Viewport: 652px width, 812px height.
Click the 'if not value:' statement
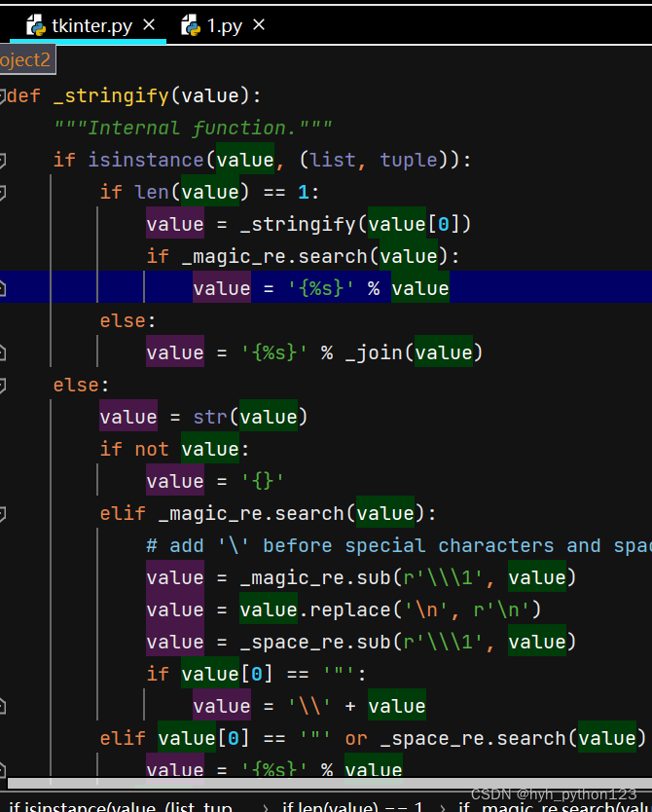point(175,449)
